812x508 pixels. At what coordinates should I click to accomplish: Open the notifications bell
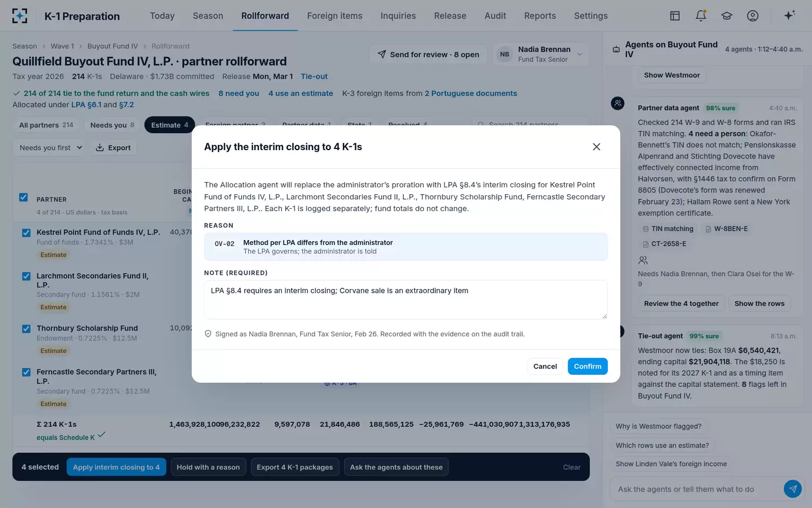click(x=701, y=16)
